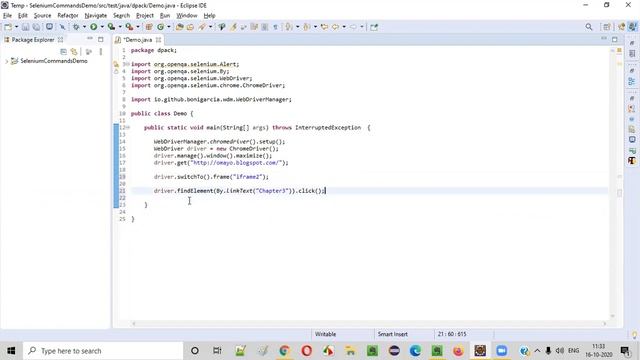Click the editor horizontal scrollbar
This screenshot has height=360, width=640.
[369, 324]
